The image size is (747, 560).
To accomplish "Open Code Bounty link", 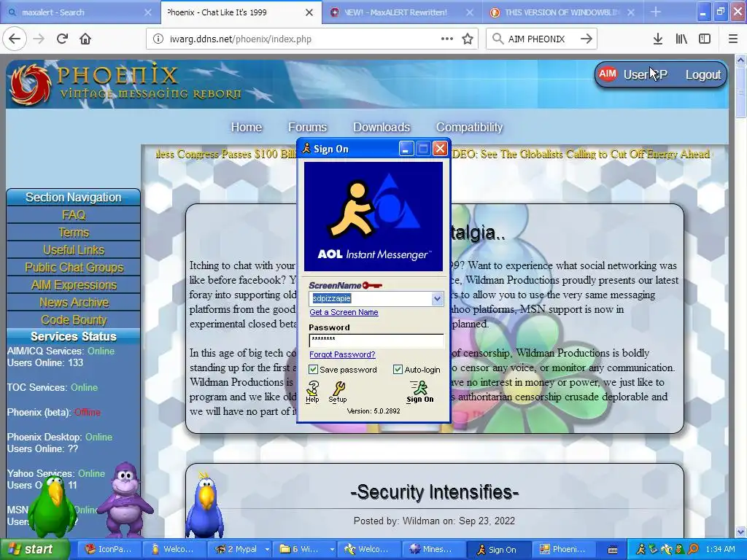I will click(x=74, y=320).
